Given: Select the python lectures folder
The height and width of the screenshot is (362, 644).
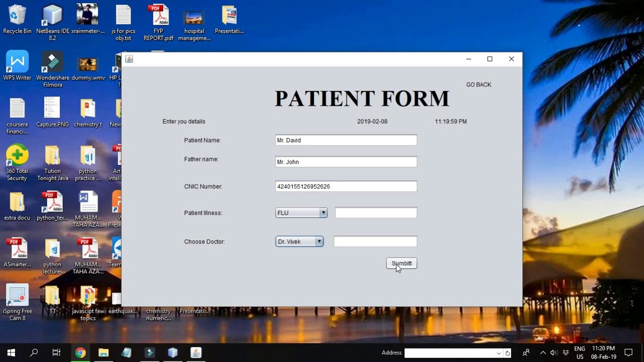Looking at the screenshot, I should [52, 256].
